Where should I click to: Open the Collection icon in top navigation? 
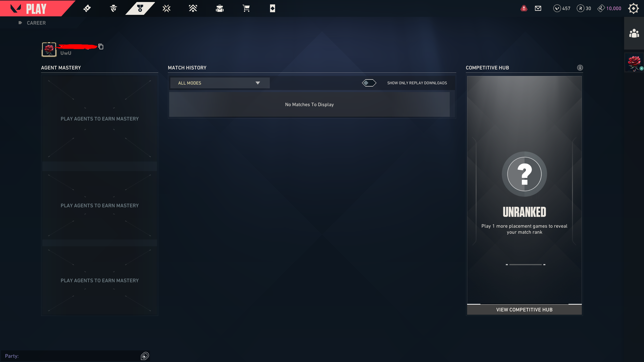[220, 9]
